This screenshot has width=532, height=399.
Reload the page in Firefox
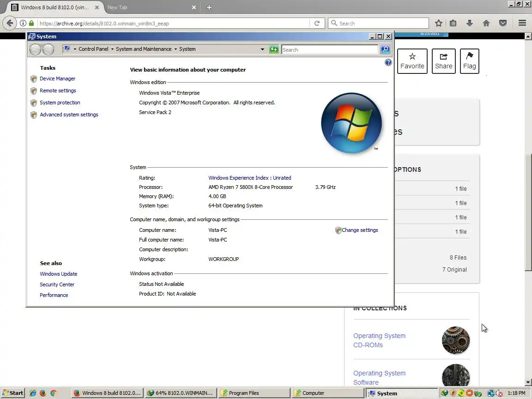[x=317, y=23]
